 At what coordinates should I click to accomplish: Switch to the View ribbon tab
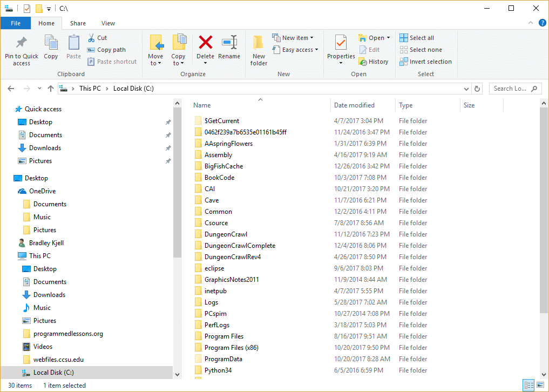[108, 23]
